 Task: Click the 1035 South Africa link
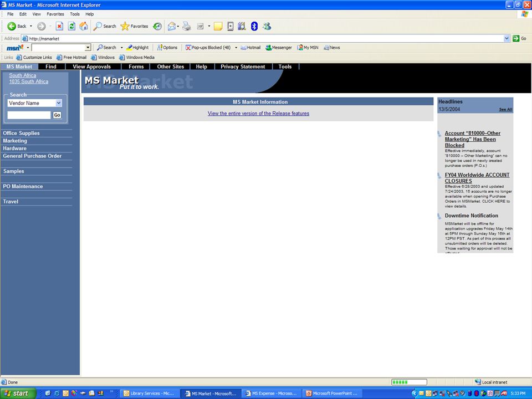click(x=28, y=81)
